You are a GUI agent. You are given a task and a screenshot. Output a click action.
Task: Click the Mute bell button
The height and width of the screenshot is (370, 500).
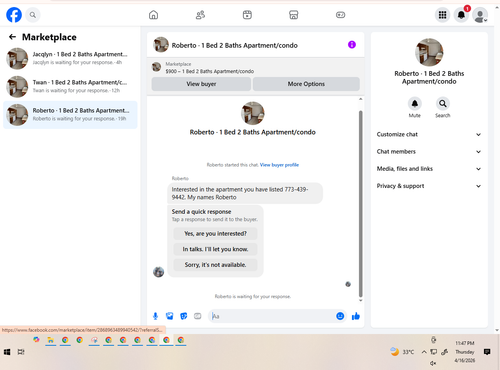415,104
